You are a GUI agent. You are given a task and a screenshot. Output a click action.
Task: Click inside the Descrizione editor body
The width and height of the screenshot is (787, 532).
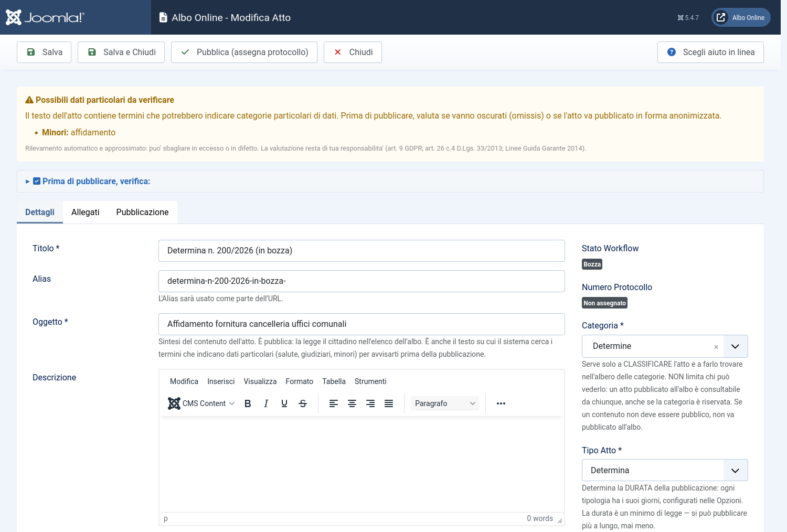pyautogui.click(x=361, y=464)
